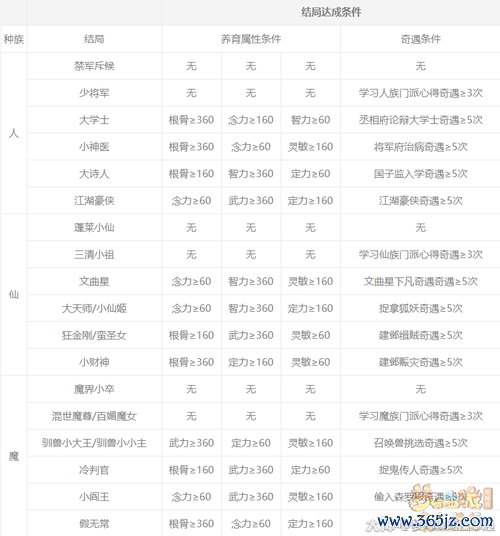Click the 结局 column header
The width and height of the screenshot is (500, 536).
pyautogui.click(x=94, y=39)
